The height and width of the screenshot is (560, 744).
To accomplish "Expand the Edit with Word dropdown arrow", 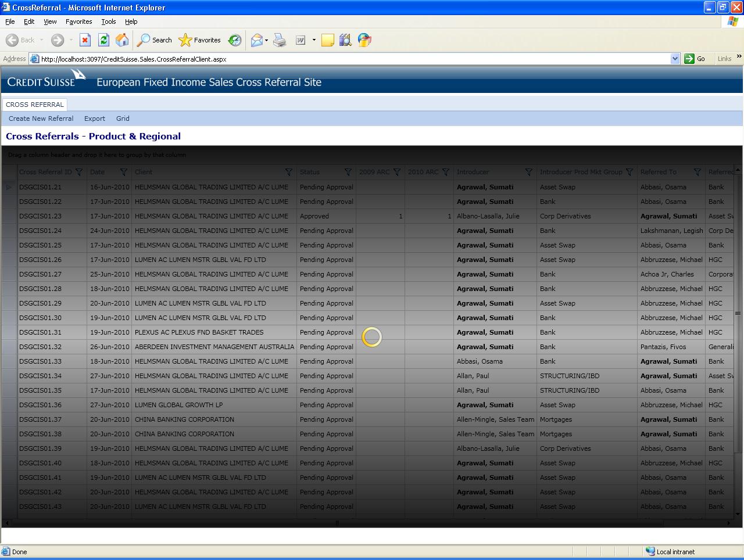I will click(x=314, y=40).
